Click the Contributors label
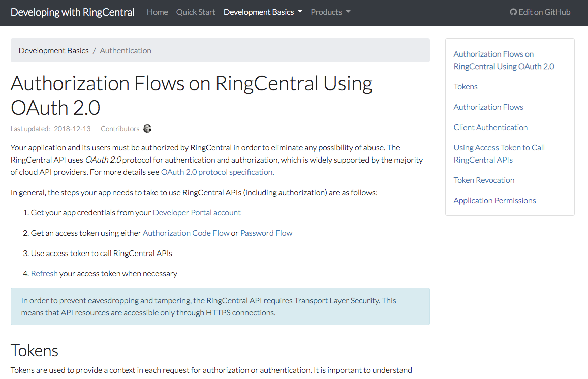This screenshot has width=588, height=379. [120, 129]
